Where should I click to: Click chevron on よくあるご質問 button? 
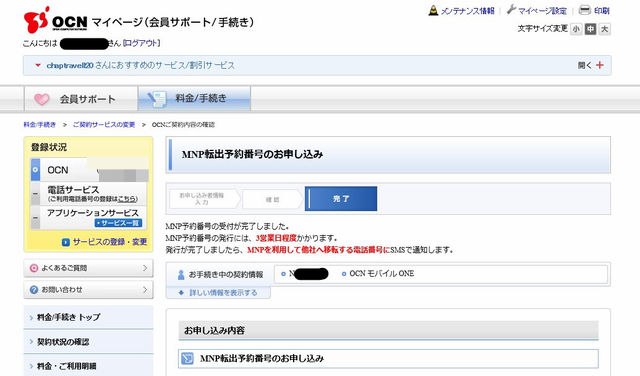[x=145, y=268]
